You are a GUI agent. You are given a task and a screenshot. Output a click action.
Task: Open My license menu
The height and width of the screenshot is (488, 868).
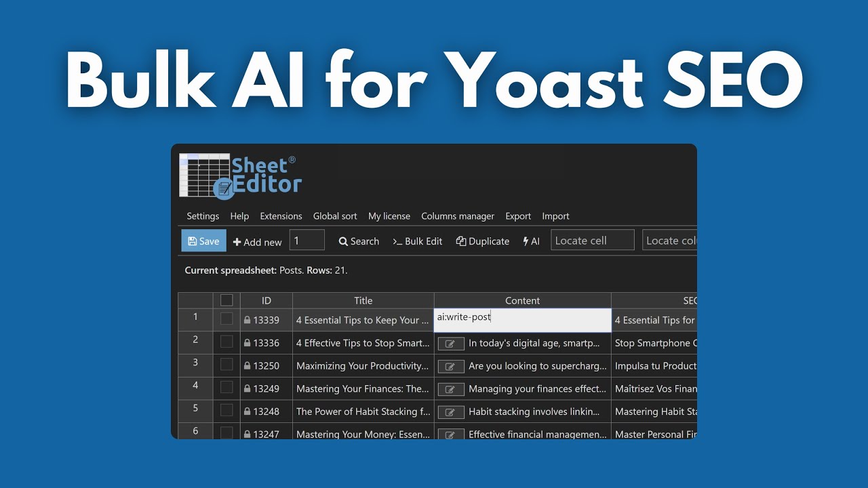point(389,216)
